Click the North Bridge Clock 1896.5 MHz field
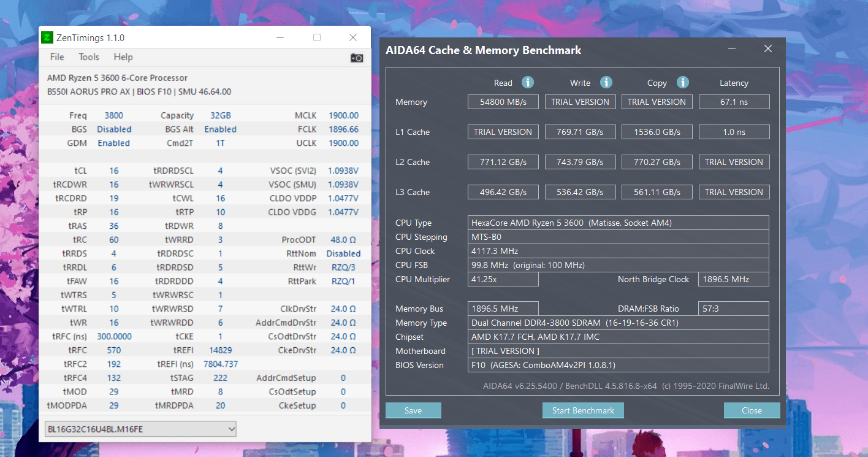Viewport: 868px width, 457px height. [734, 279]
